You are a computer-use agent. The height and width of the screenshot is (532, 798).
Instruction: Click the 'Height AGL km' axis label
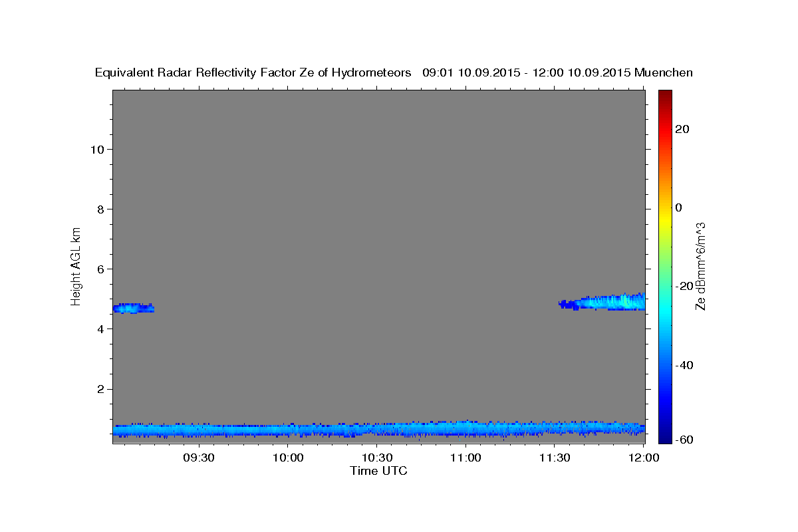click(76, 265)
